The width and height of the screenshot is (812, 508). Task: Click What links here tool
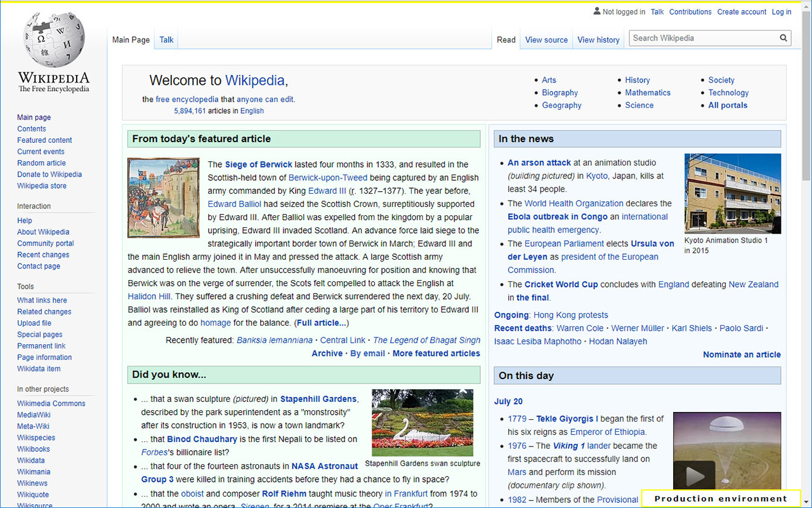click(42, 300)
